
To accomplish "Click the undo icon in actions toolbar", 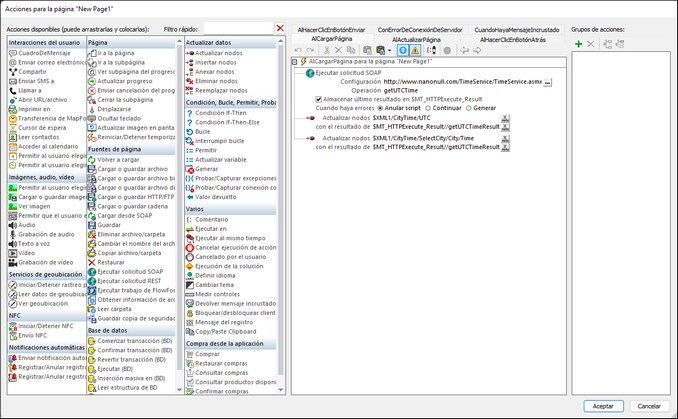I will 298,51.
